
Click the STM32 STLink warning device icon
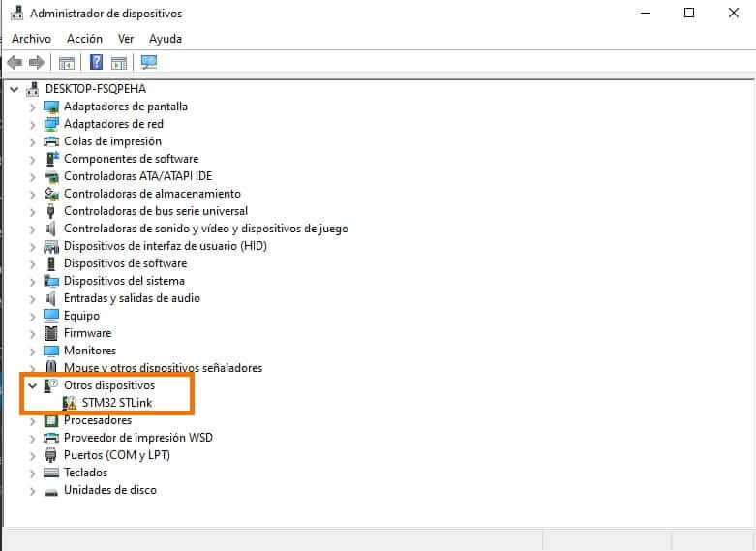(x=70, y=403)
